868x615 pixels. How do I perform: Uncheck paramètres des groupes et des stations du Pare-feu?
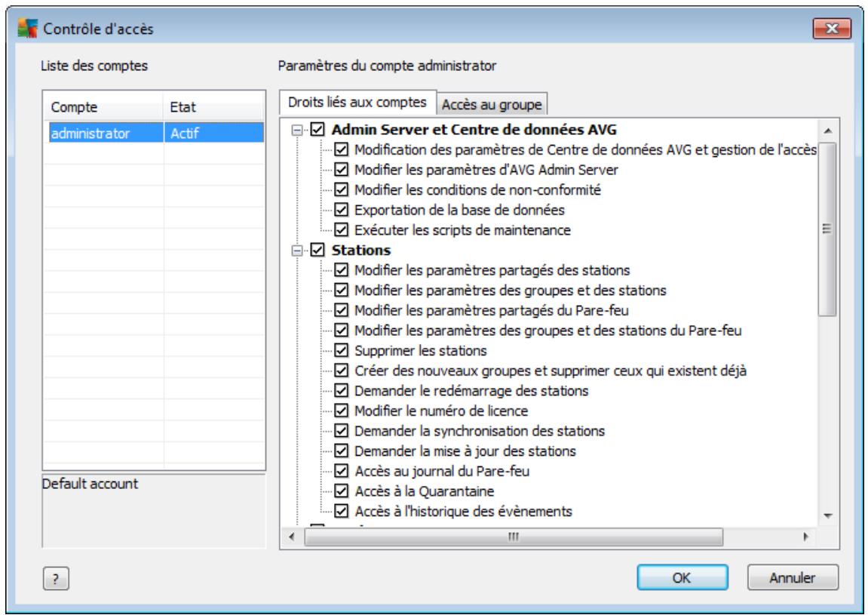tap(342, 331)
